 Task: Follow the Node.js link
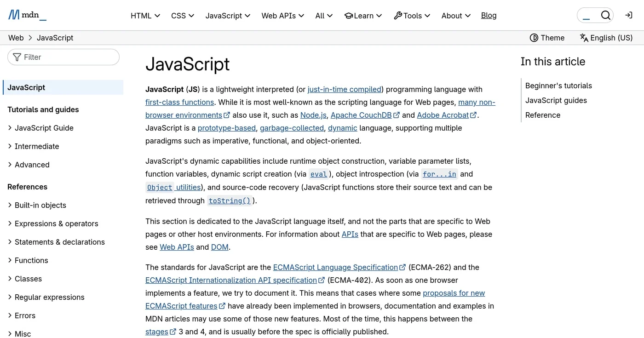point(314,115)
